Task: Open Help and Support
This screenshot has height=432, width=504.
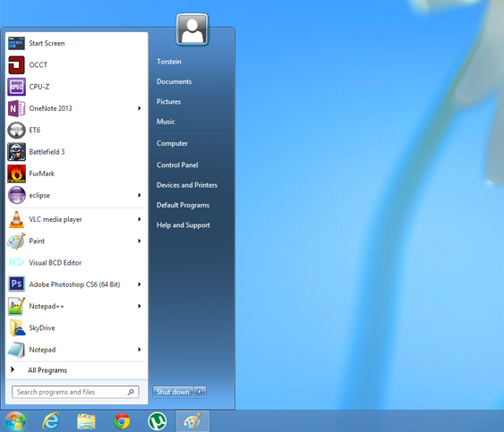Action: pos(184,225)
